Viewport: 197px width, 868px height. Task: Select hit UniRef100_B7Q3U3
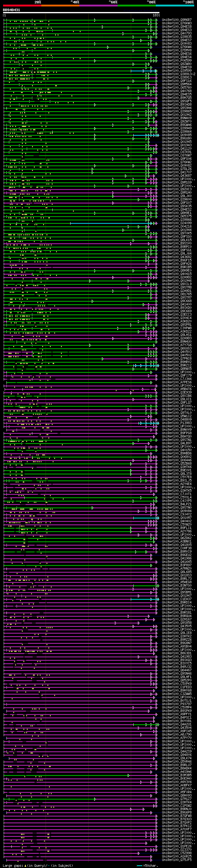(177, 819)
